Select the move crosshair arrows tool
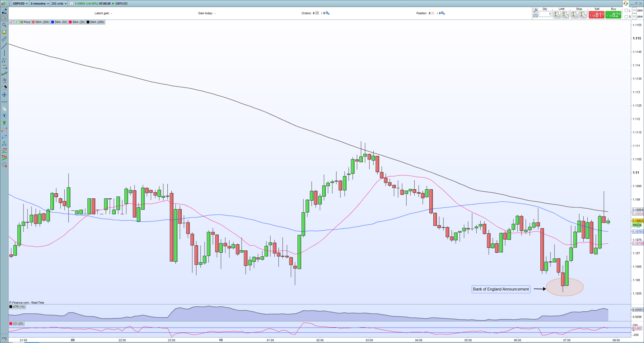This screenshot has width=644, height=343. 4,95
